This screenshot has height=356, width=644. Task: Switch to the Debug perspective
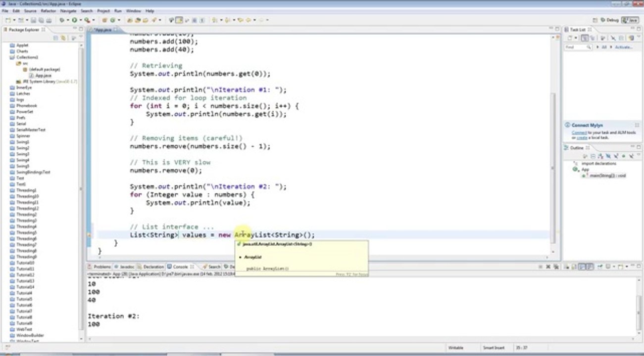(x=610, y=20)
